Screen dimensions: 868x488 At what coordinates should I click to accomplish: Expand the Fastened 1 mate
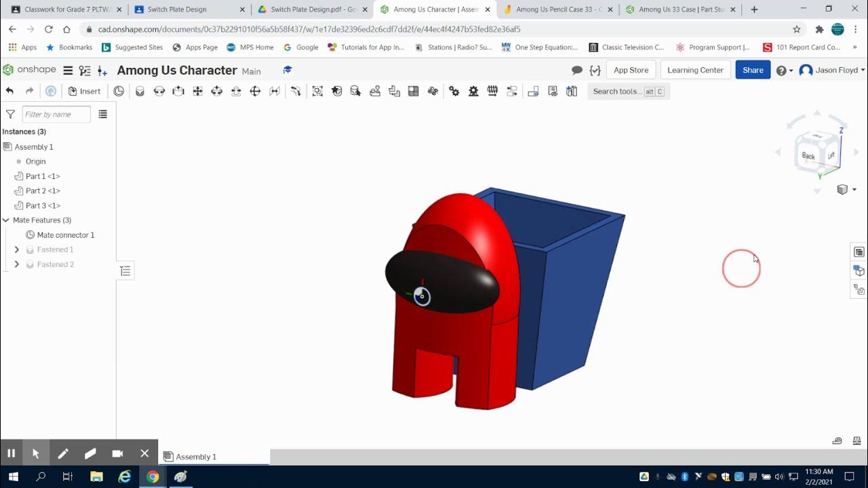[x=17, y=249]
